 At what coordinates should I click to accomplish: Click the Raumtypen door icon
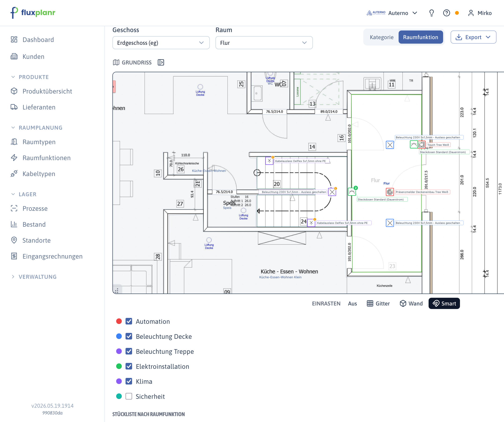click(14, 142)
